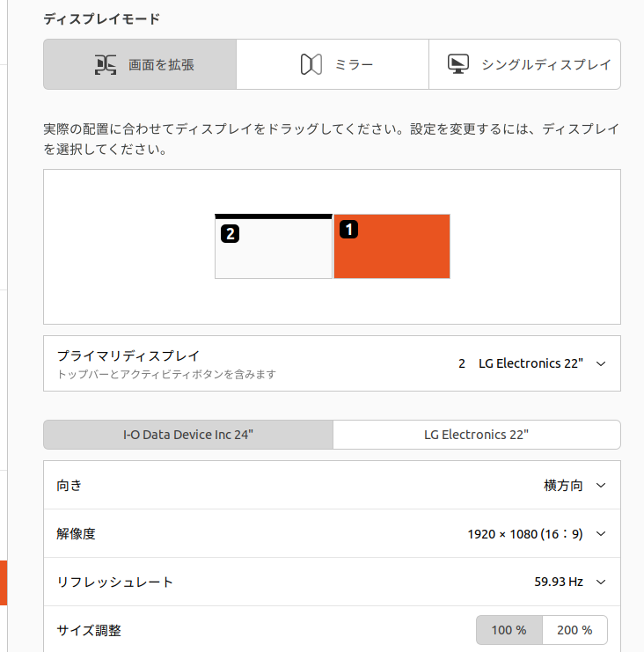The image size is (644, 652).
Task: Choose シングルディスプレイ mode
Action: click(x=524, y=64)
